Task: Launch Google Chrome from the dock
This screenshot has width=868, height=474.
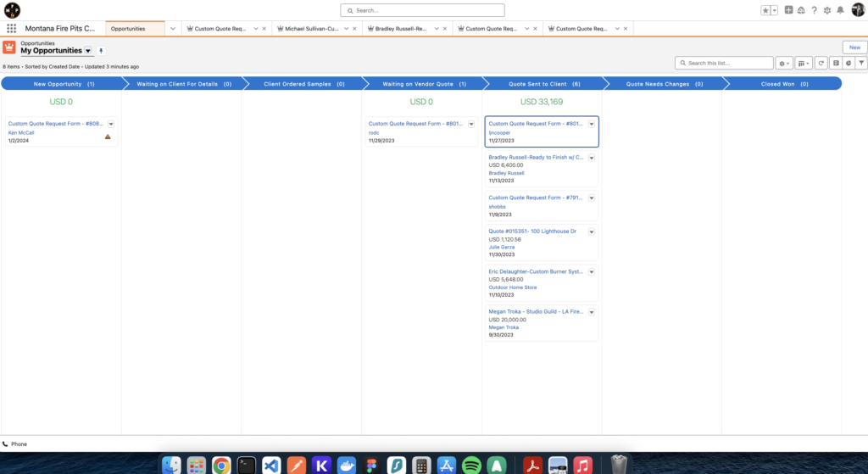Action: point(221,466)
